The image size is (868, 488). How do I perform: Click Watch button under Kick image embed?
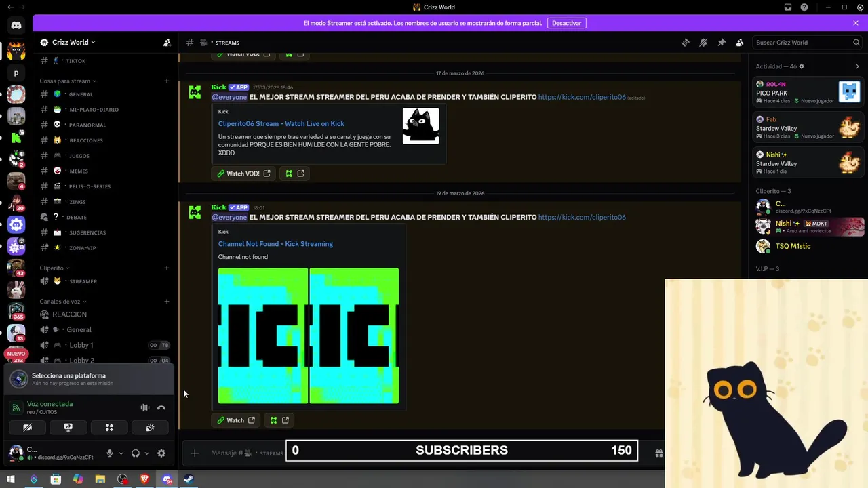(x=235, y=420)
